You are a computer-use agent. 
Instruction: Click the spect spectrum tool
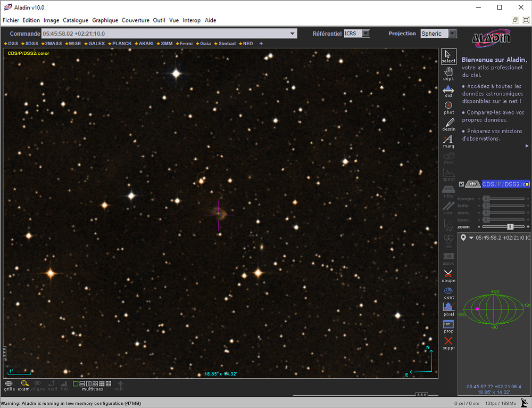pos(448,175)
